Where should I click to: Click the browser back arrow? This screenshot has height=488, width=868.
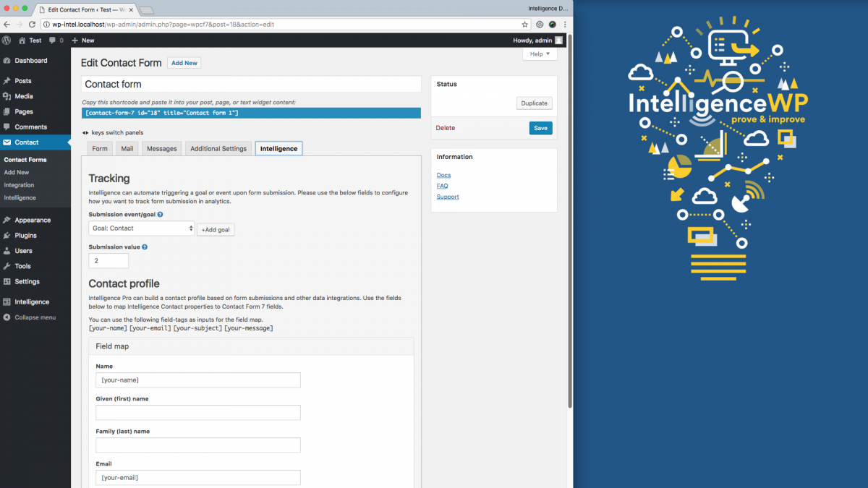click(7, 24)
